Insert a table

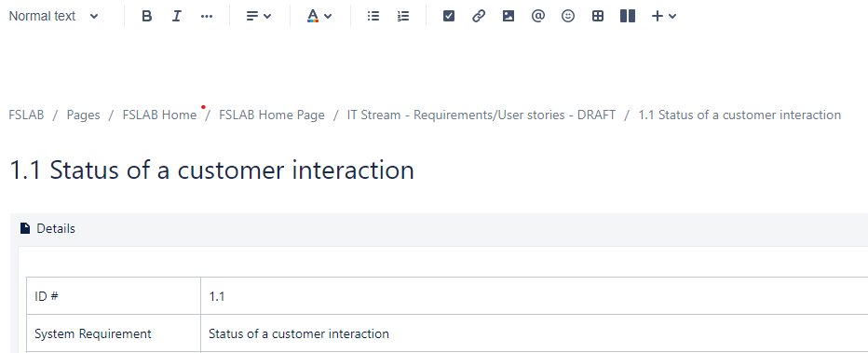tap(598, 16)
